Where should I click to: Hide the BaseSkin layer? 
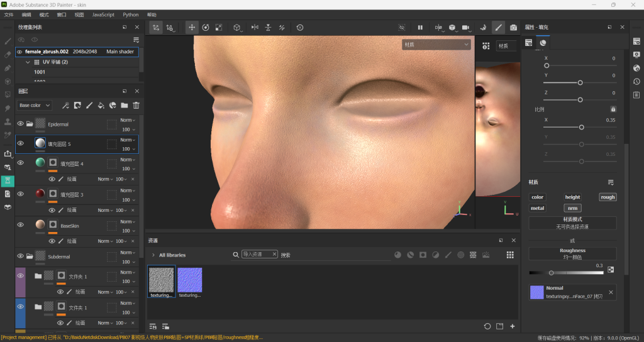20,224
